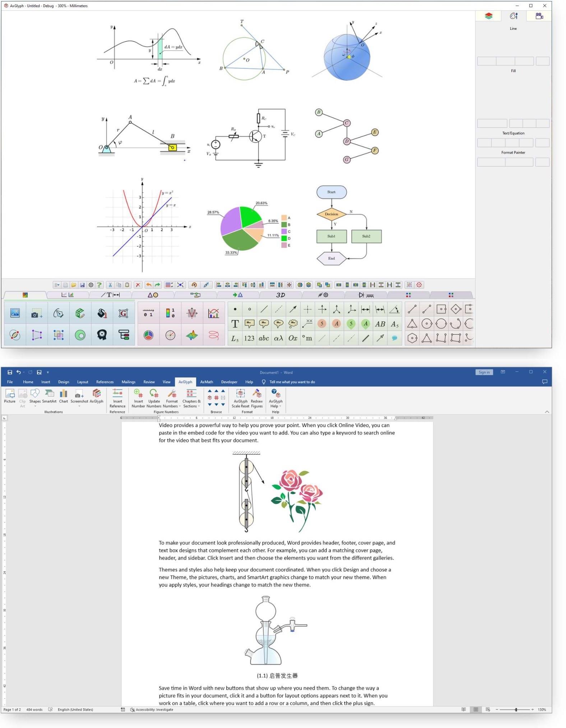Screen dimensions: 566x728
Task: Select the pen drawing tool in AxGlyph
Action: coord(59,313)
